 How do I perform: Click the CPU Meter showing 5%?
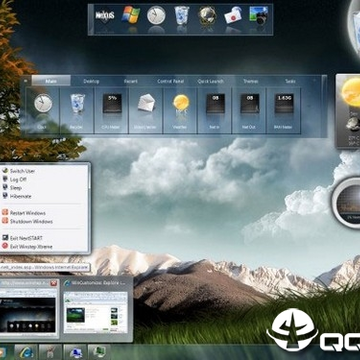click(x=112, y=104)
